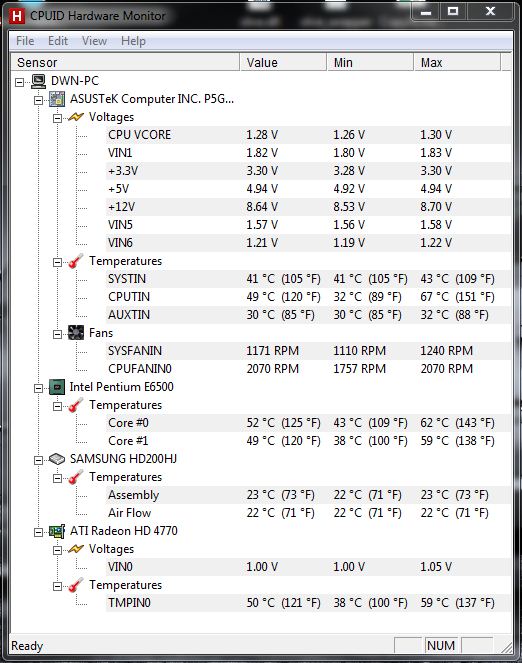
Task: Collapse the ATI Radeon HD 4770 node
Action: pos(38,532)
